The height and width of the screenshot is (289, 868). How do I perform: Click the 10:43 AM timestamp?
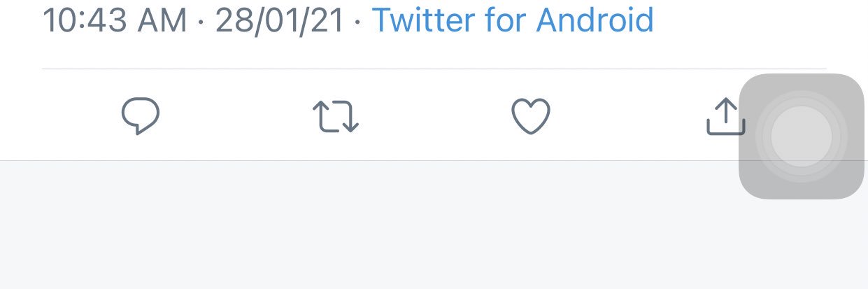[x=115, y=21]
